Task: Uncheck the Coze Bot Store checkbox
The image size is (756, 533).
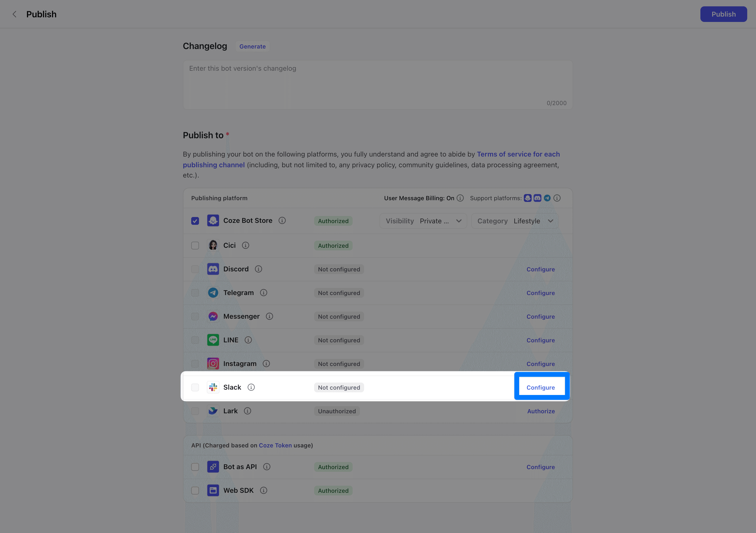Action: 195,221
